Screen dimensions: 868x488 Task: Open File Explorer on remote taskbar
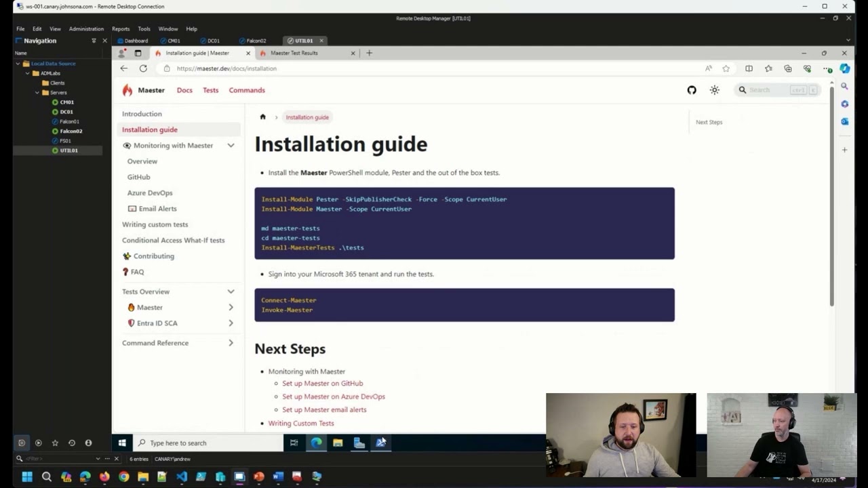pos(338,443)
